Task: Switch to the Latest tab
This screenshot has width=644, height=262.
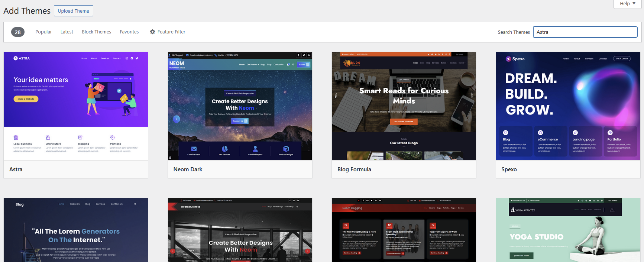Action: click(67, 32)
